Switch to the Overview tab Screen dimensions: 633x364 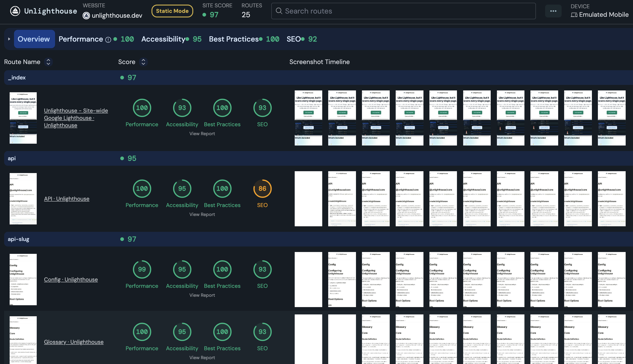pos(34,39)
